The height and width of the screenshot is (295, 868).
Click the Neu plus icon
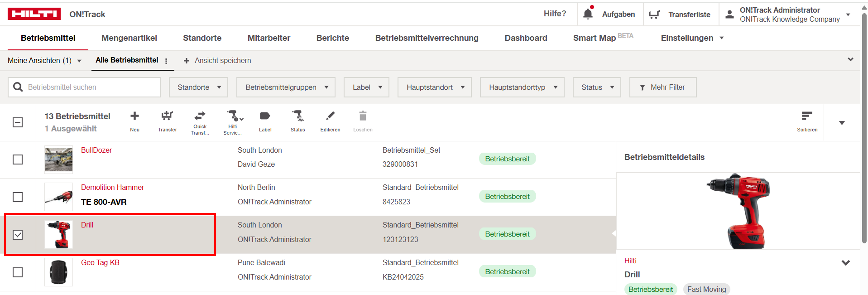135,116
